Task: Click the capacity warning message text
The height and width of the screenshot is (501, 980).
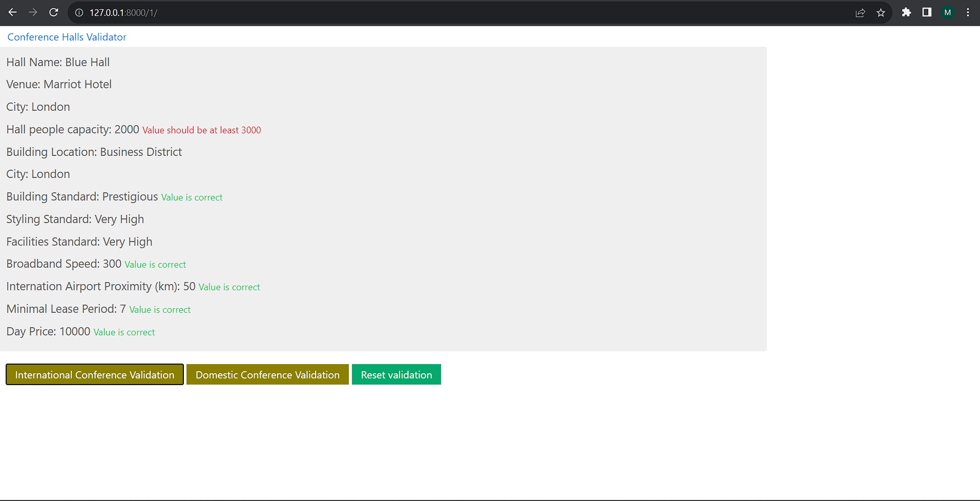Action: point(201,130)
